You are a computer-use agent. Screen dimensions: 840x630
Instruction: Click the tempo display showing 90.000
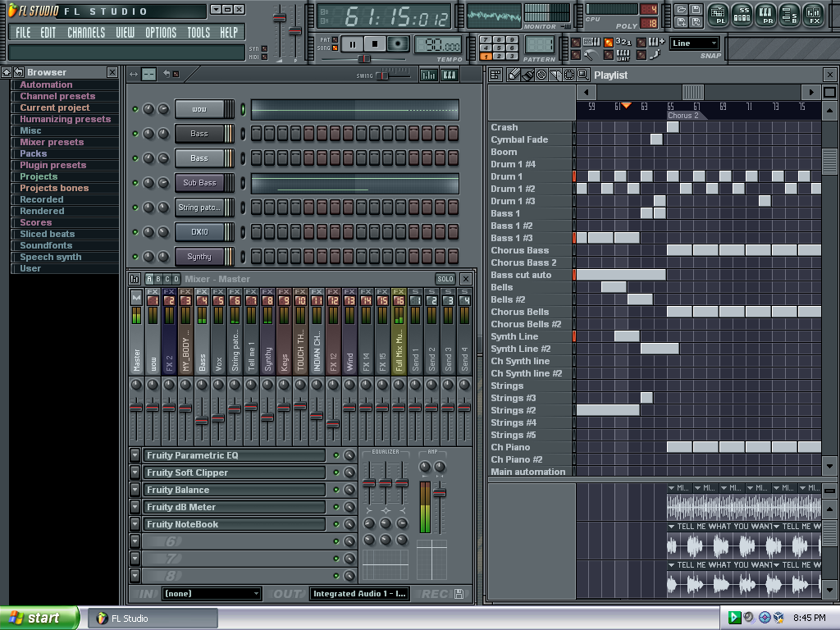click(438, 46)
